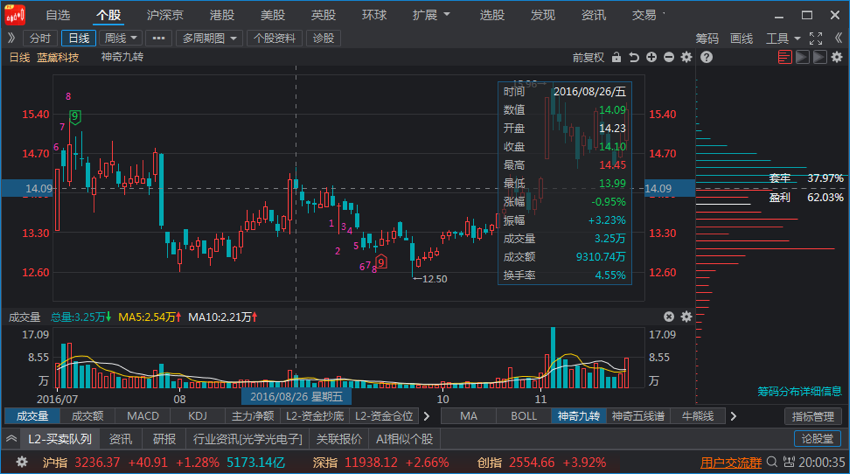Open 扩展 menu dropdown
This screenshot has height=474, width=850.
(431, 15)
